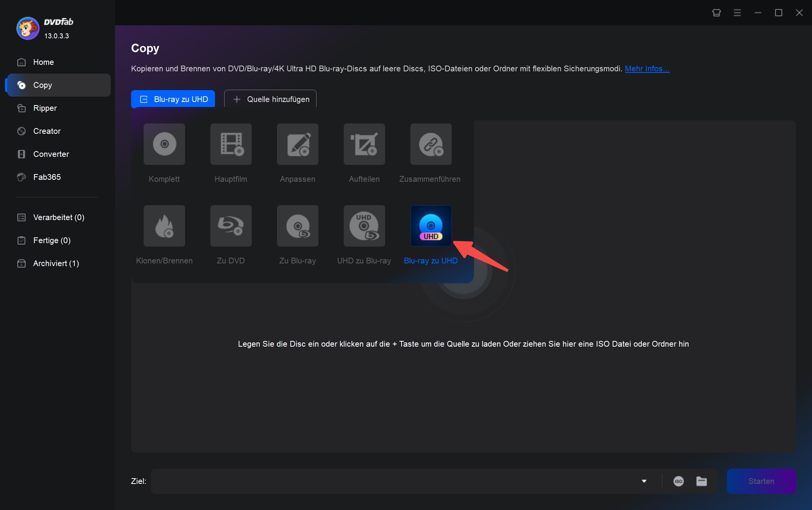Pick the Zusammenführen mode icon
Image resolution: width=812 pixels, height=510 pixels.
pos(431,144)
